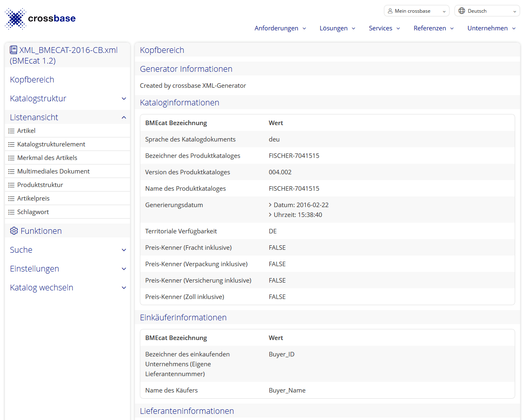Click 'Preis-Kenner (Fracht inklusive)' label
The image size is (525, 420).
[x=188, y=248]
